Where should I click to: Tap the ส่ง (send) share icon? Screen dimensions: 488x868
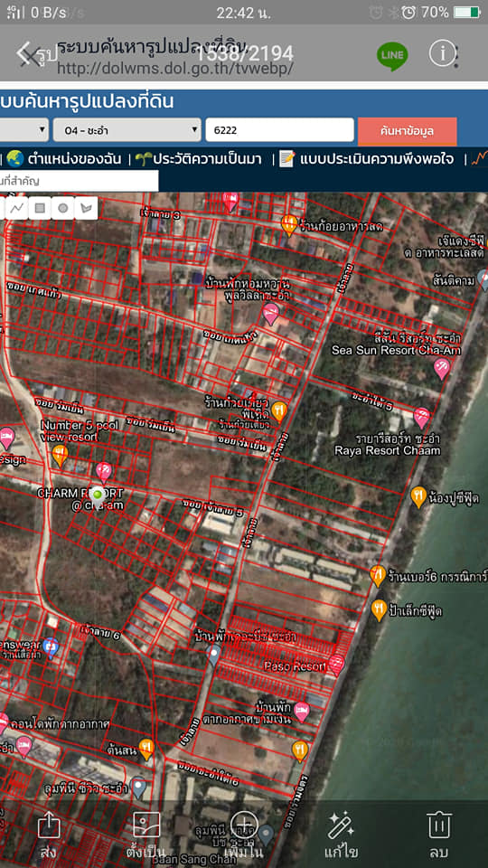(x=49, y=827)
